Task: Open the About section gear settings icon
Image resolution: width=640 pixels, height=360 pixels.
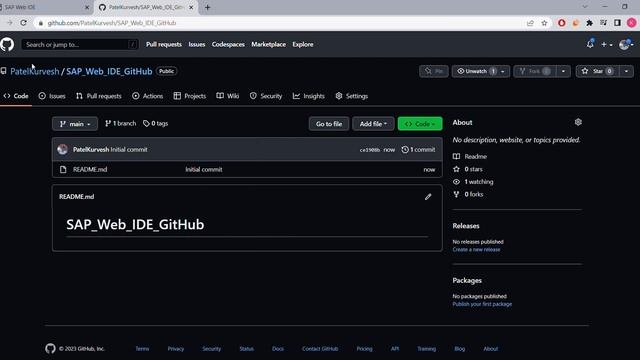Action: (x=578, y=122)
